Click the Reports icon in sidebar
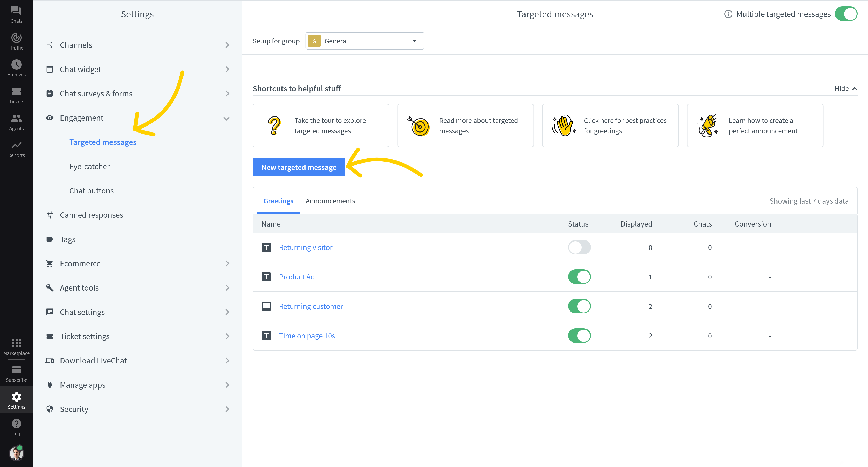 tap(16, 148)
